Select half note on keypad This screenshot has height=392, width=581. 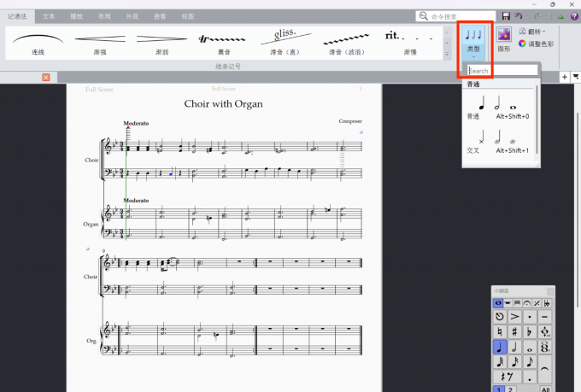514,347
